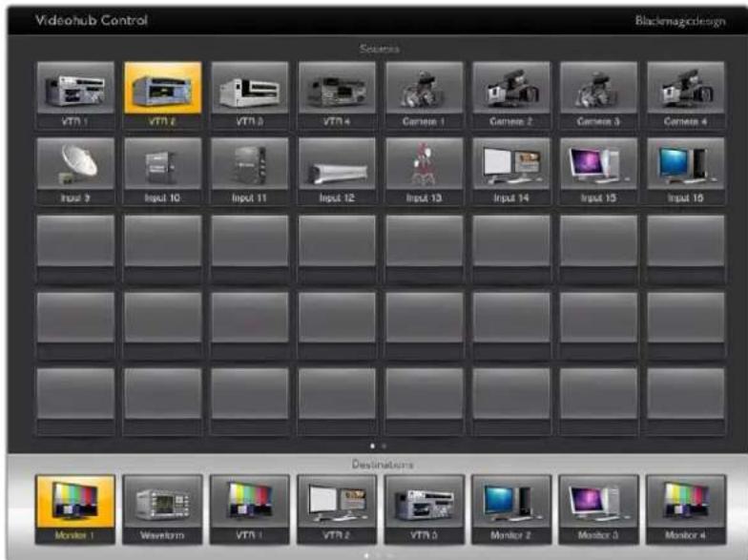Image resolution: width=748 pixels, height=560 pixels.
Task: Choose Input 13 broadcast tower source
Action: [424, 172]
